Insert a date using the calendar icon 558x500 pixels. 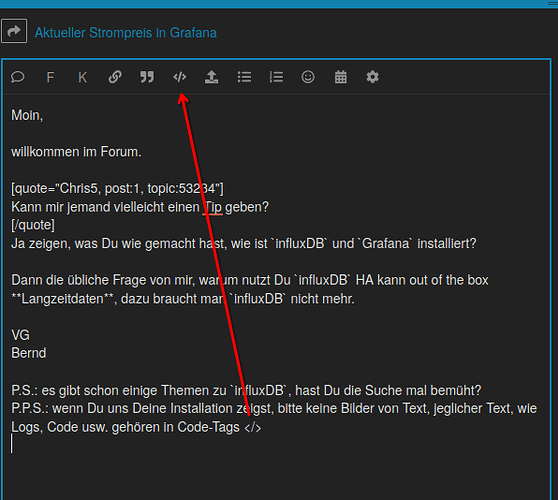341,77
